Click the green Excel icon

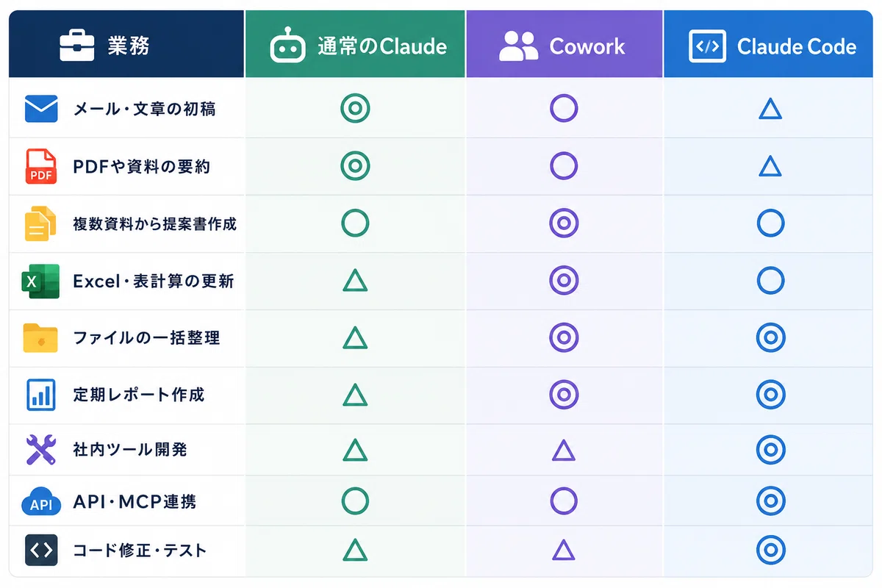tap(41, 281)
